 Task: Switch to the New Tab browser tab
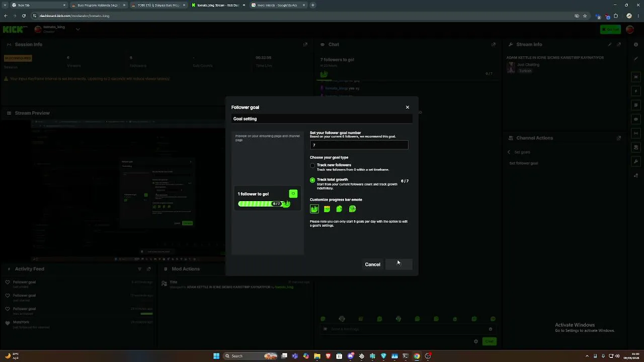pyautogui.click(x=39, y=5)
